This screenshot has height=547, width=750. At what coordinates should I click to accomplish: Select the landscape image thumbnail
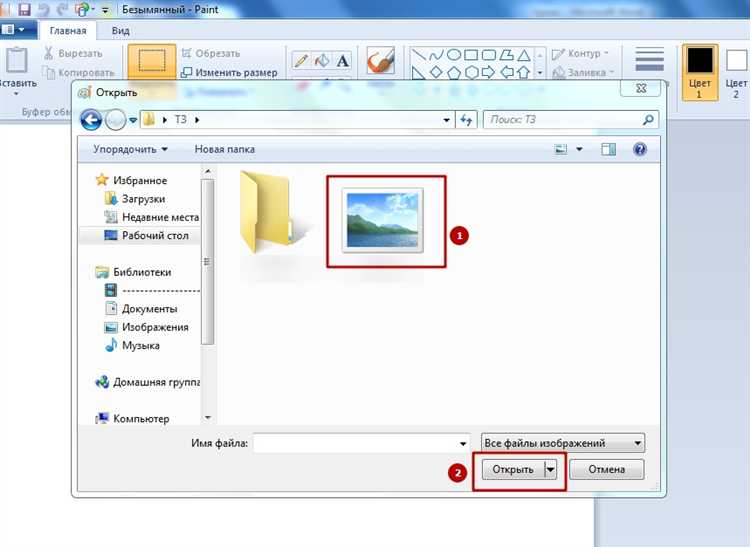tap(383, 220)
